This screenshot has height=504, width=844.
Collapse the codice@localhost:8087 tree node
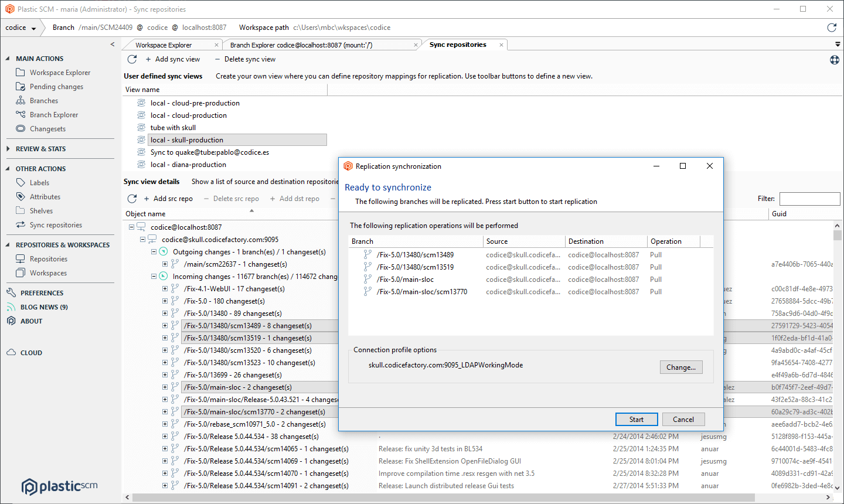pos(131,227)
